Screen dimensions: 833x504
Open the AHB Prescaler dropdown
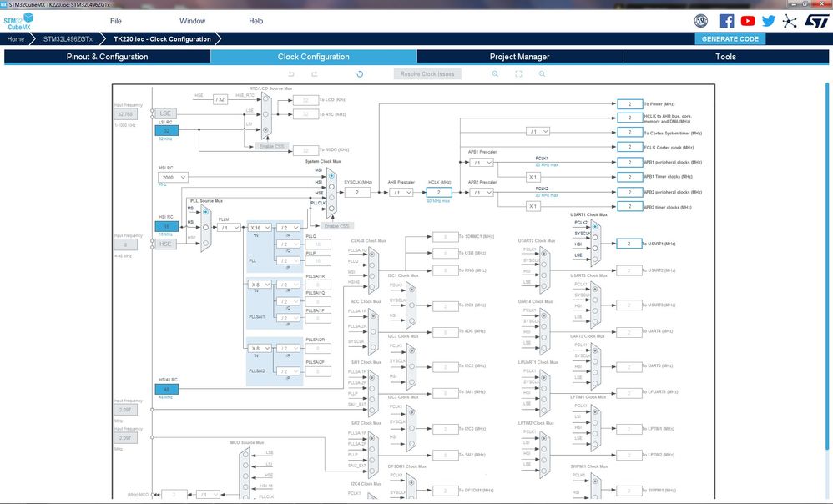[x=401, y=192]
